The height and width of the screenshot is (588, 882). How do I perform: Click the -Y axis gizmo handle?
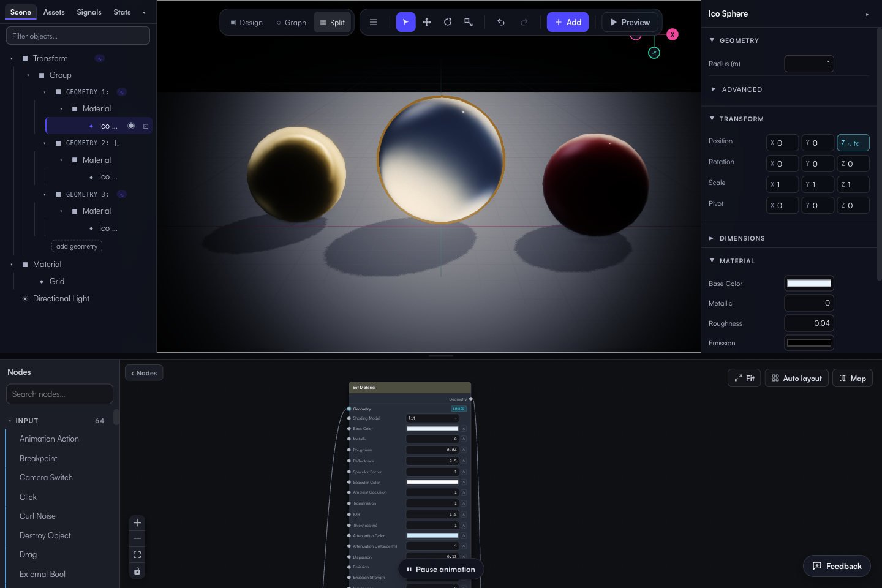(x=654, y=53)
